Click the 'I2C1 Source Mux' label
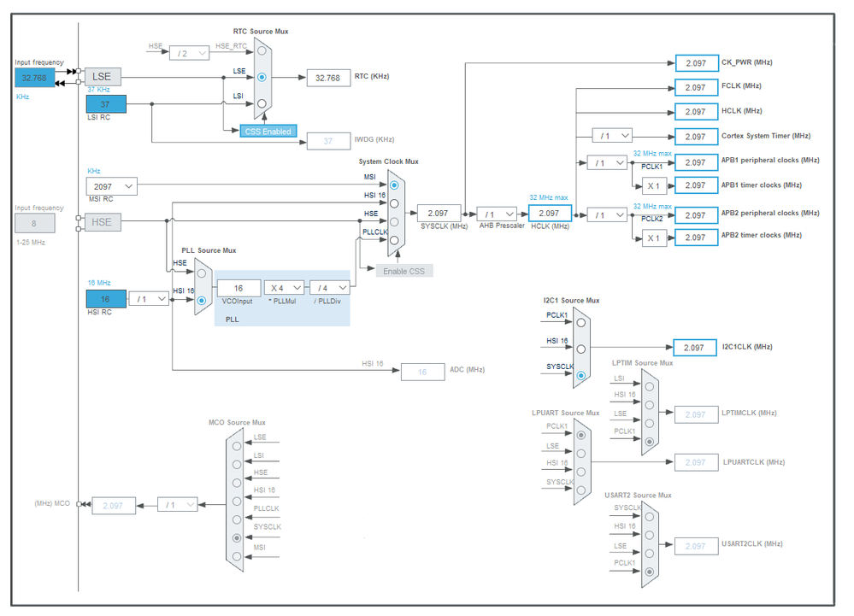The height and width of the screenshot is (616, 854). [571, 301]
